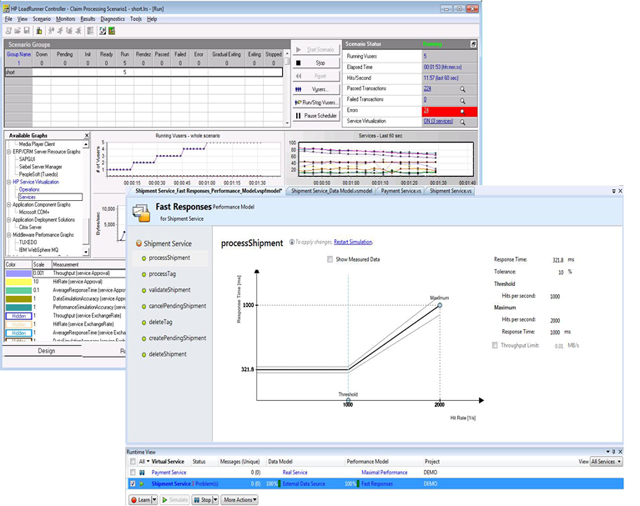Click the black-and-white design view toolbar icon
Viewport: 640px width, 506px height.
point(102,31)
